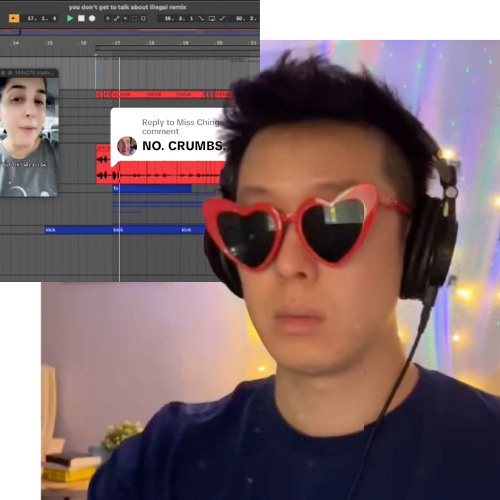
Task: Select the loop brace under the ruler
Action: pos(177,48)
